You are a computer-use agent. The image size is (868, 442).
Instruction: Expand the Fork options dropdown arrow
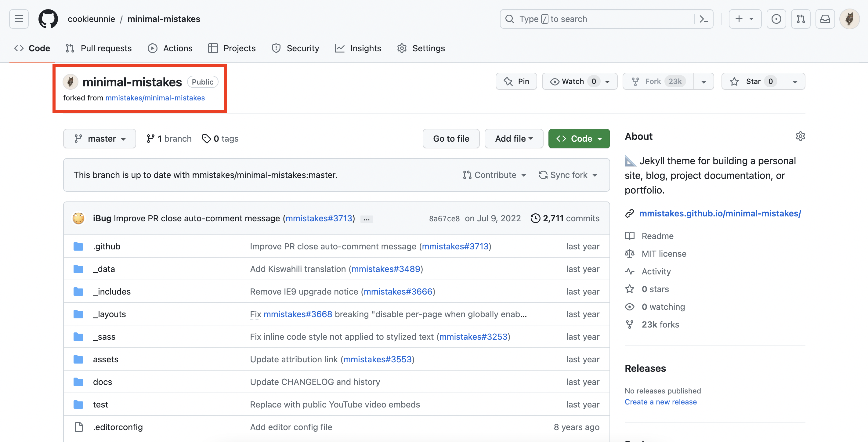tap(703, 81)
